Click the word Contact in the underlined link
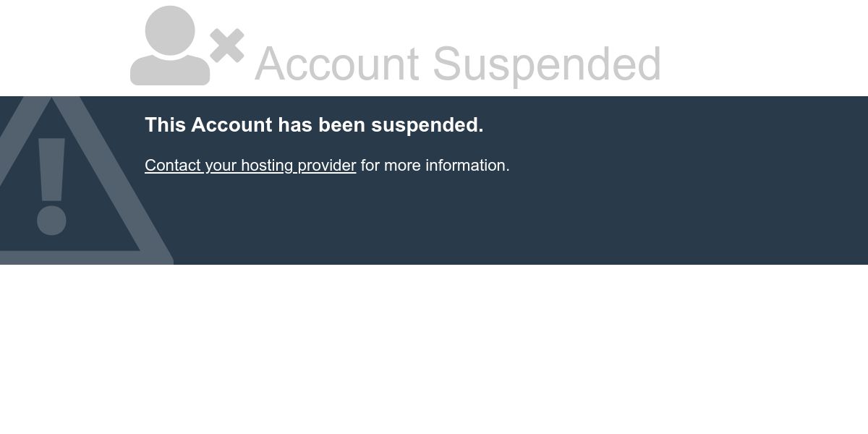Screen dimensions: 868x434 pos(173,166)
